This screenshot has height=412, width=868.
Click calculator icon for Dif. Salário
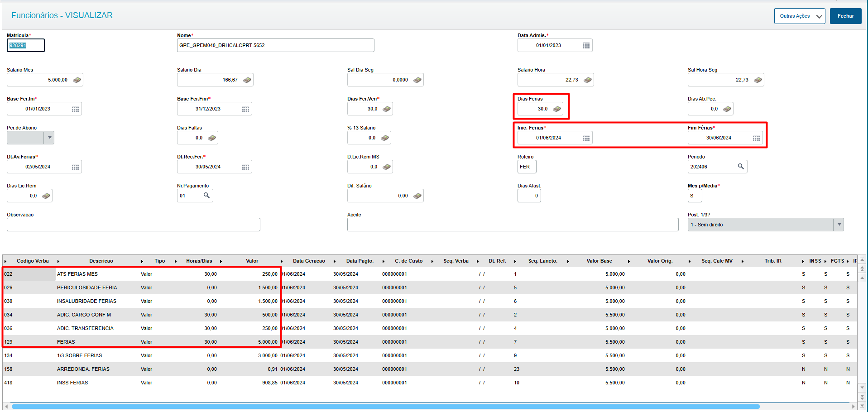tap(417, 196)
